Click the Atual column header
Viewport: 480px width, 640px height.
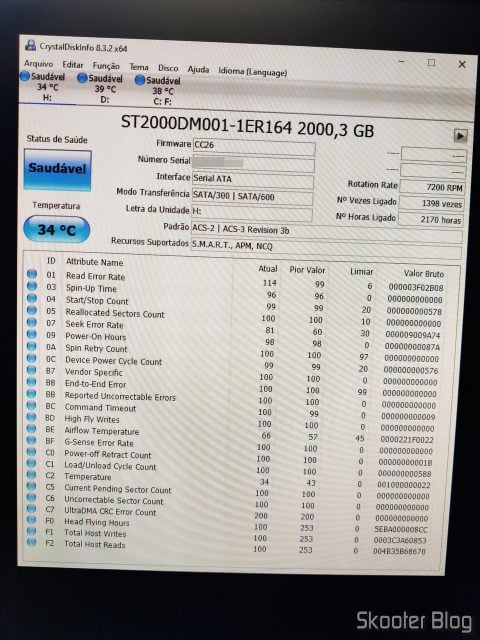click(x=268, y=269)
